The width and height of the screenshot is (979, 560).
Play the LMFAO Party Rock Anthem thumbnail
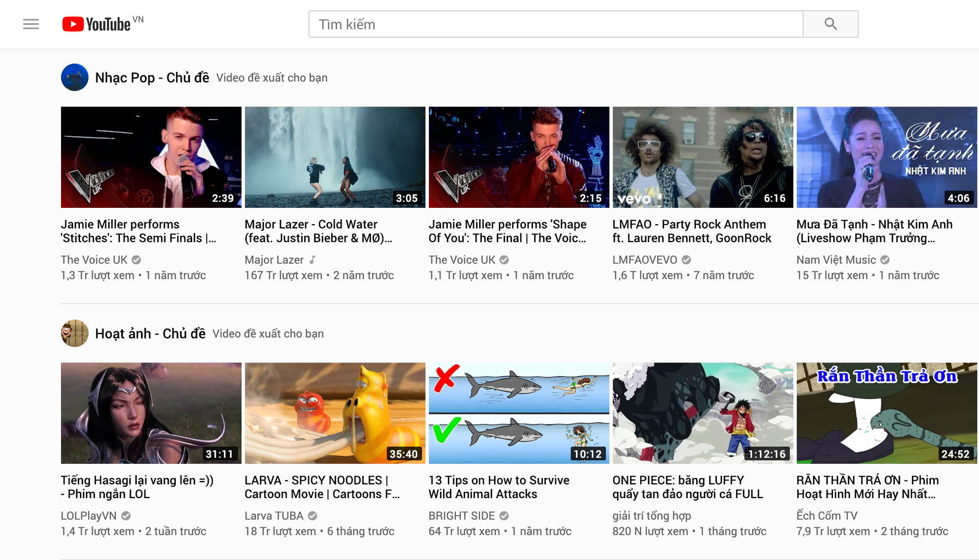703,157
